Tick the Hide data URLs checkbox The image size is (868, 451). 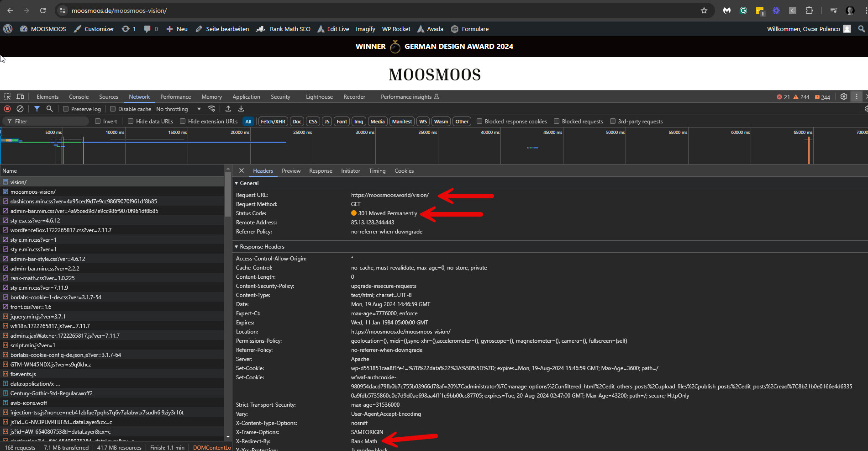click(131, 122)
